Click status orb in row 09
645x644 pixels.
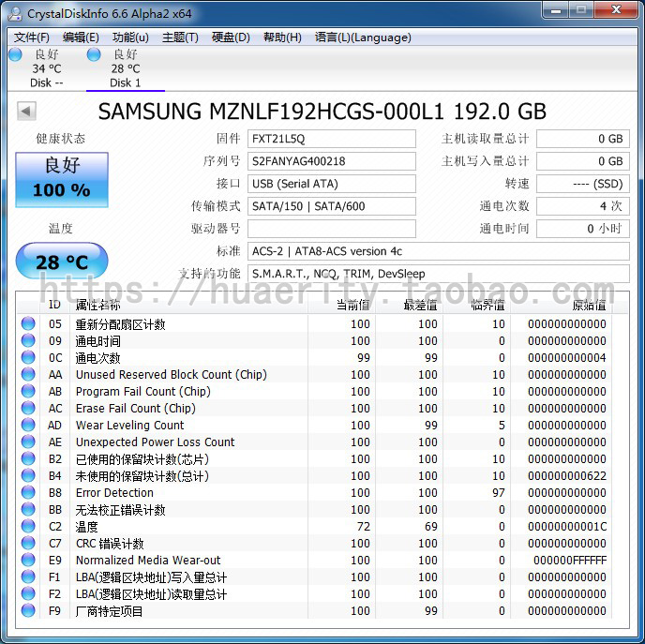(x=28, y=340)
